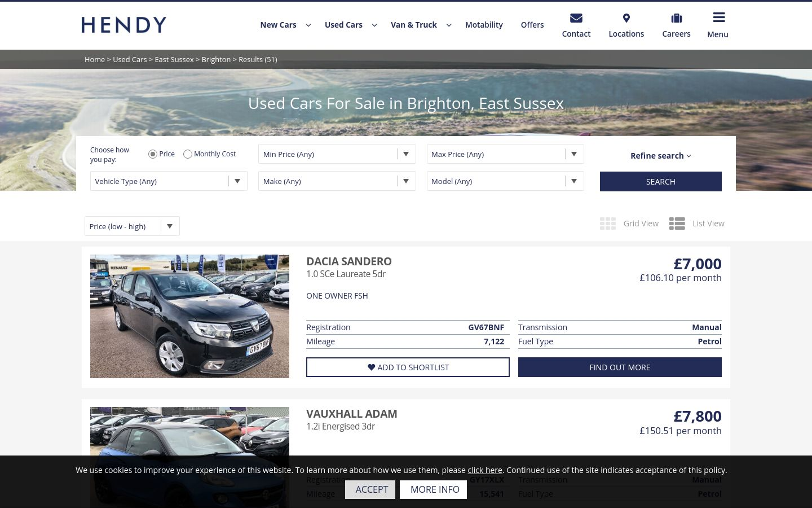Open the New Cars menu item
The image size is (812, 508).
[x=278, y=25]
